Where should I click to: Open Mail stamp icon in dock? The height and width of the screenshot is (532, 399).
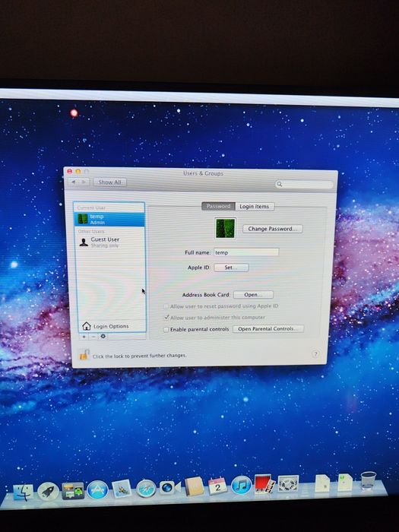click(122, 489)
